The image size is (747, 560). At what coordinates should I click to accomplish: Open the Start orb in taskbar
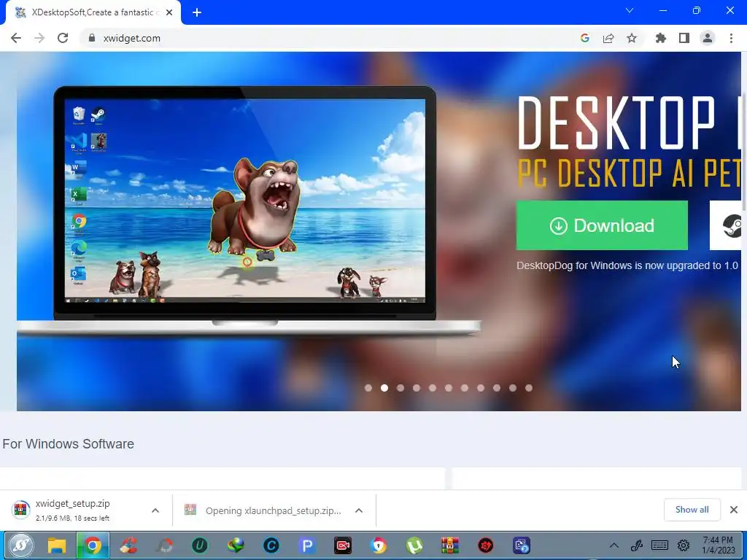[x=20, y=545]
